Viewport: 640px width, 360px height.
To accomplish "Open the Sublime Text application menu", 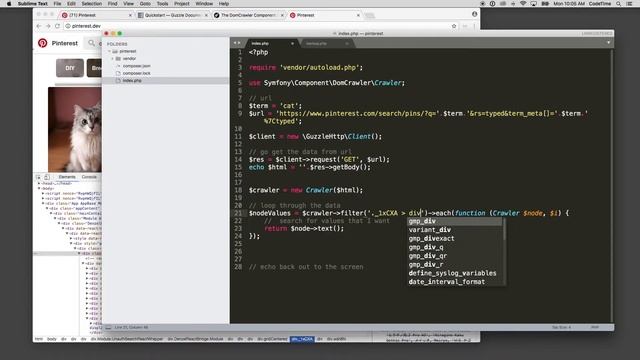I will point(33,4).
